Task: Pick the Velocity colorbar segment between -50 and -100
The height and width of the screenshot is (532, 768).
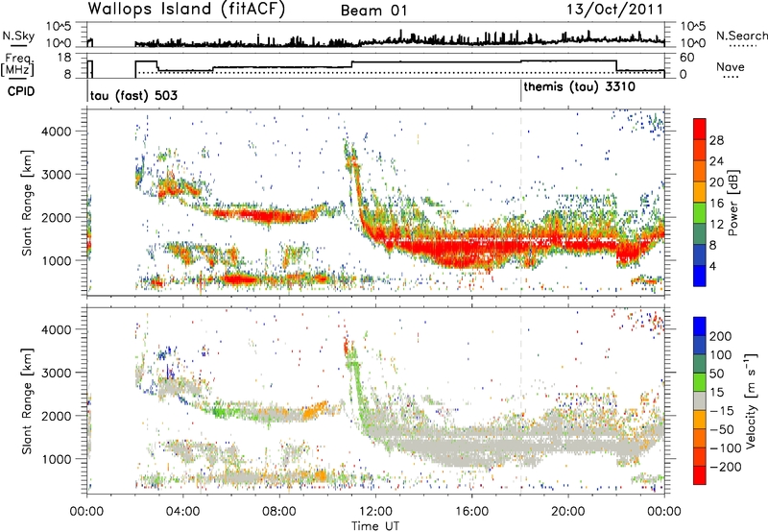Action: [x=700, y=438]
